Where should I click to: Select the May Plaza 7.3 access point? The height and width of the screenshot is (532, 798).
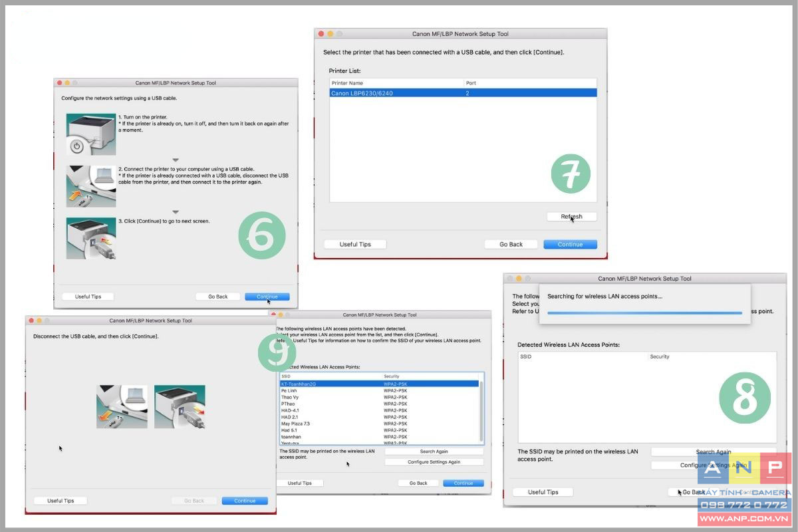(x=379, y=424)
